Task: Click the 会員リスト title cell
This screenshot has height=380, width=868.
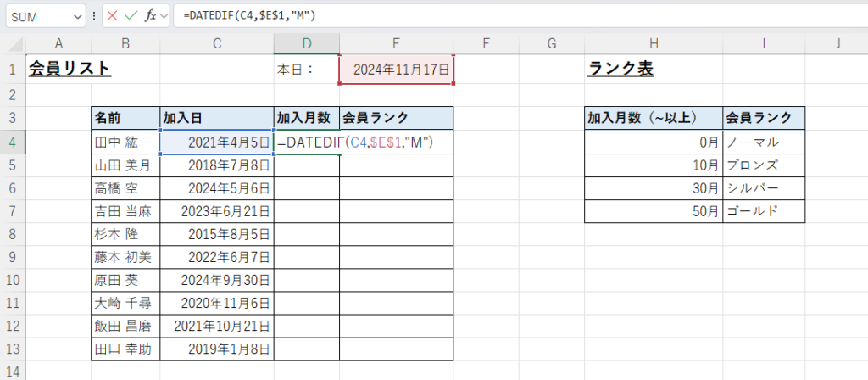Action: click(x=70, y=70)
